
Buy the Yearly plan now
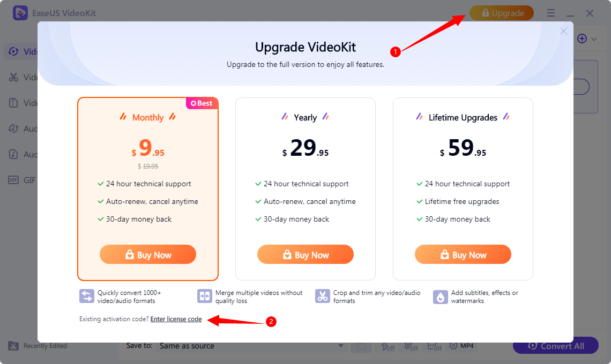(305, 254)
